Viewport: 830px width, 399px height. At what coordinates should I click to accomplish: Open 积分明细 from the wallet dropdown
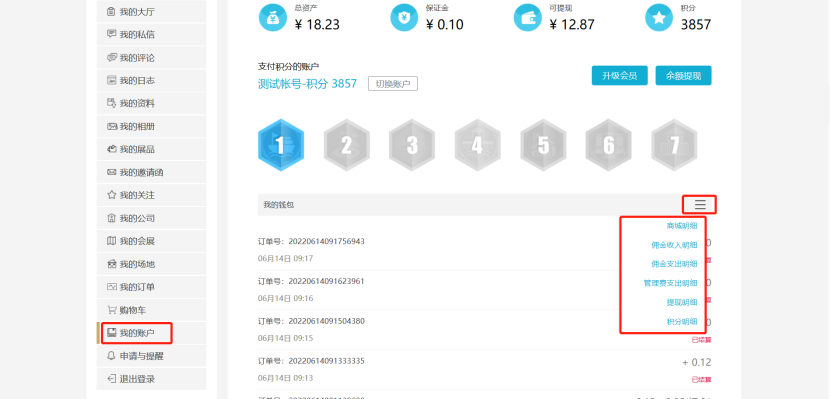click(682, 321)
